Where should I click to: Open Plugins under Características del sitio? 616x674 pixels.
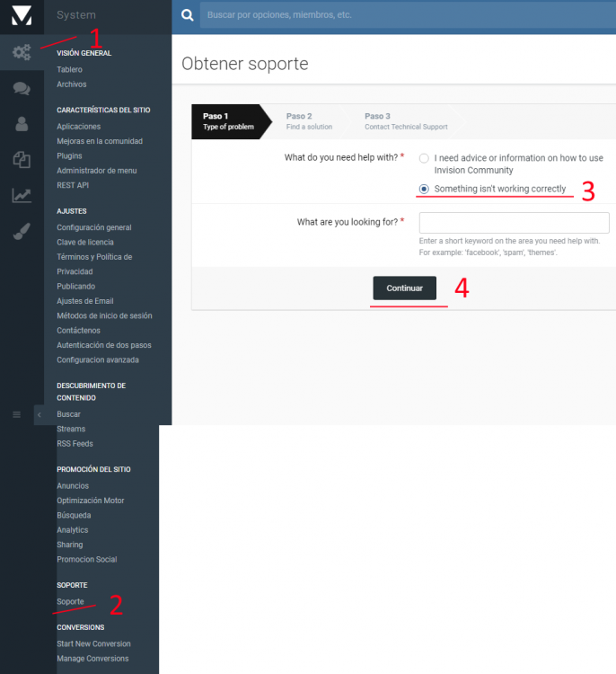[69, 155]
